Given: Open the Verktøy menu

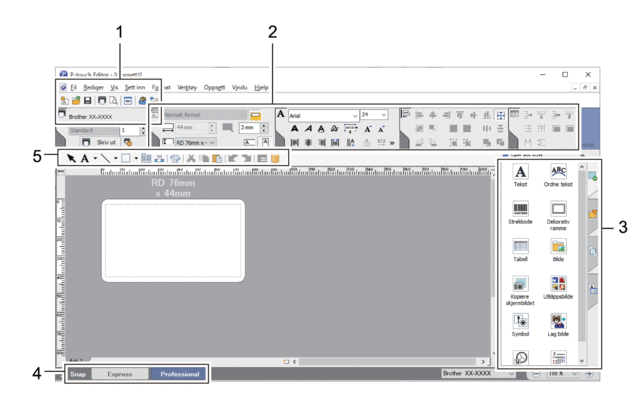Looking at the screenshot, I should (x=187, y=87).
